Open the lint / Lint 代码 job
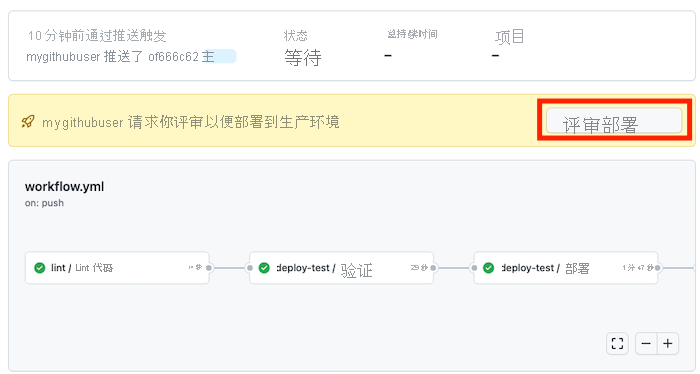This screenshot has width=700, height=374. tap(117, 268)
